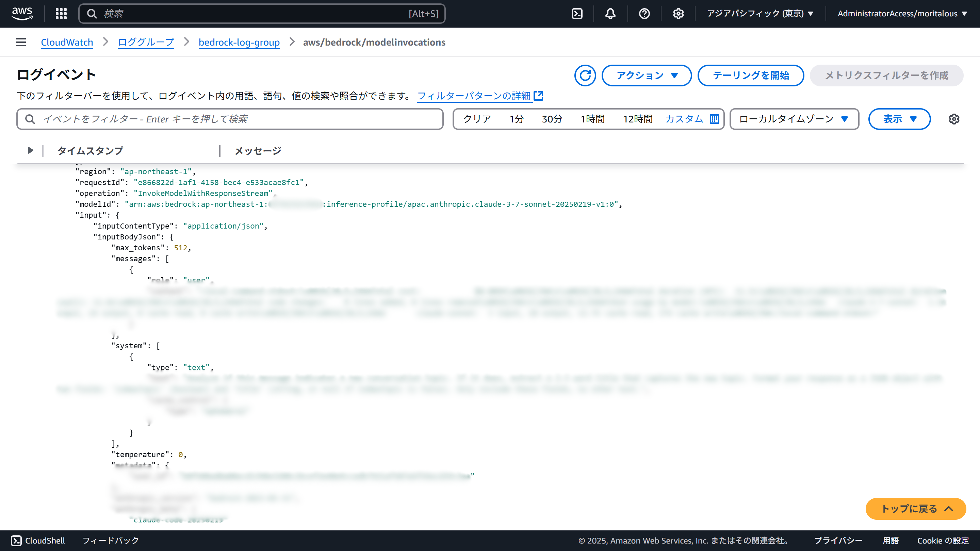Open log events preferences gear icon

pos(954,119)
